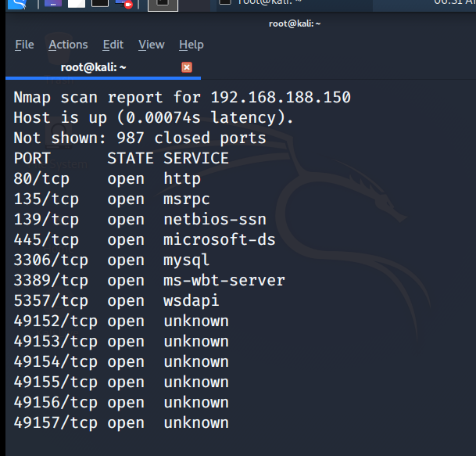The width and height of the screenshot is (476, 456).
Task: Click the panel icon with red badge
Action: pyautogui.click(x=125, y=4)
